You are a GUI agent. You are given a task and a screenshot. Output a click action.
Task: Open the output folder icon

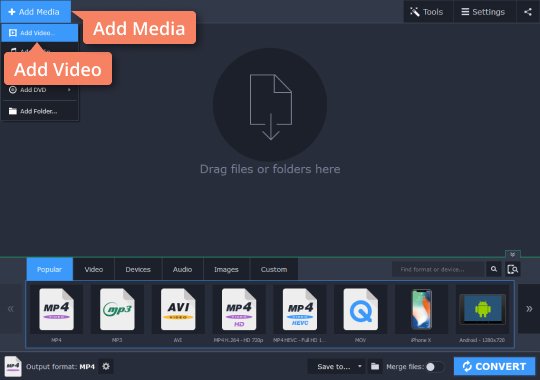375,367
